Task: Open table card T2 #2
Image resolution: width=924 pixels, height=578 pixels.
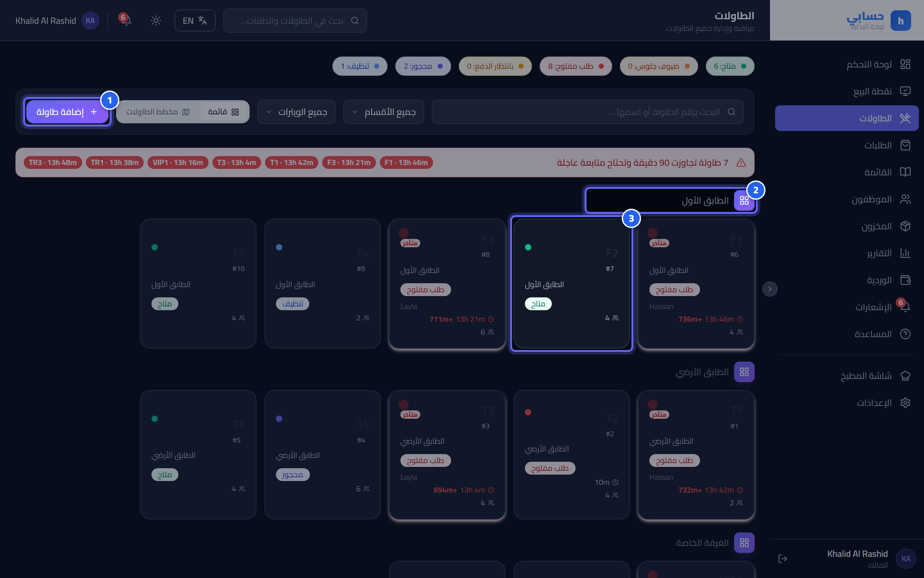Action: 572,455
